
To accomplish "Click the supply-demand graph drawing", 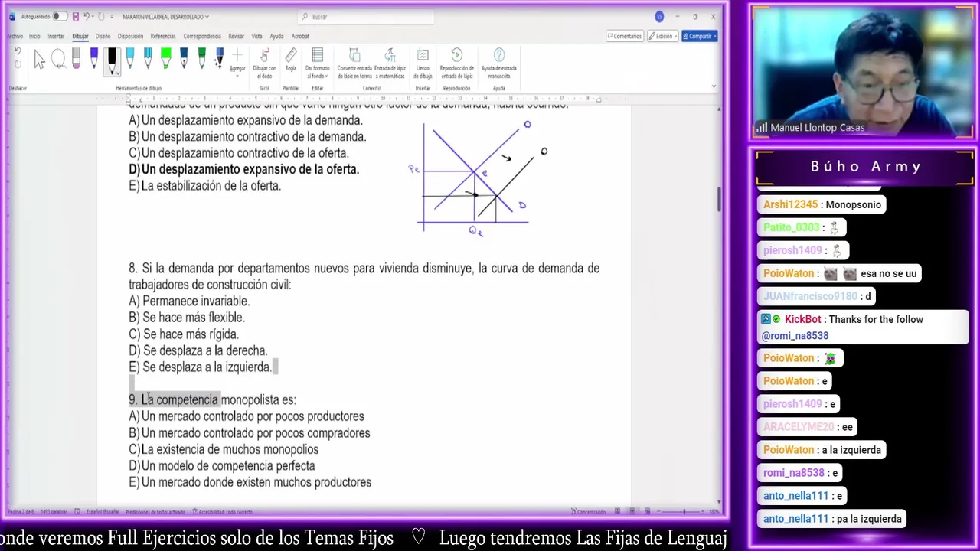I will coord(478,178).
